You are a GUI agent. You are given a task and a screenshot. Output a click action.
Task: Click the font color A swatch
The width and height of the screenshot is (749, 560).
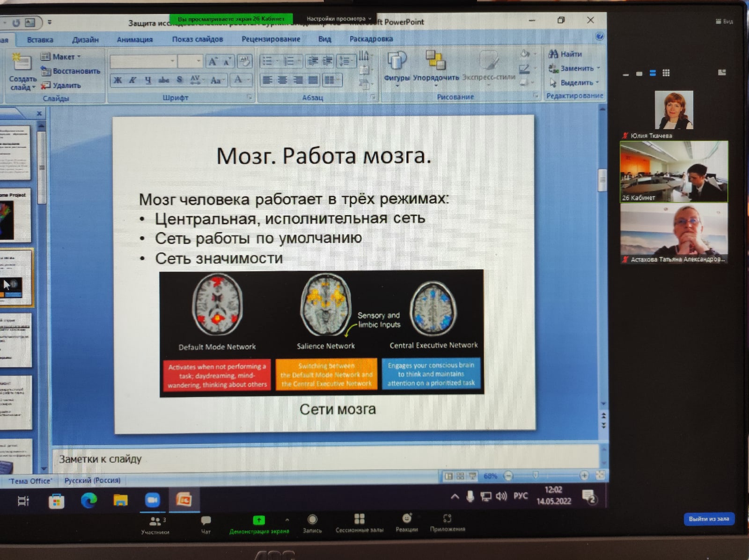(238, 80)
